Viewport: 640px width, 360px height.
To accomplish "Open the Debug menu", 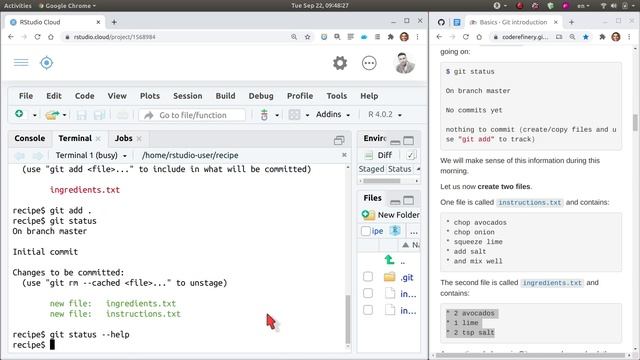I will click(261, 96).
